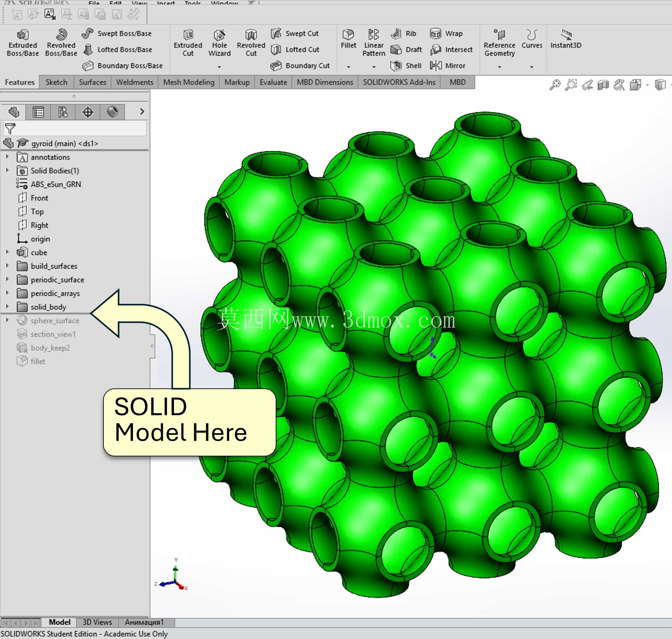The width and height of the screenshot is (672, 639).
Task: Select the Linear Pattern tool
Action: tap(374, 43)
